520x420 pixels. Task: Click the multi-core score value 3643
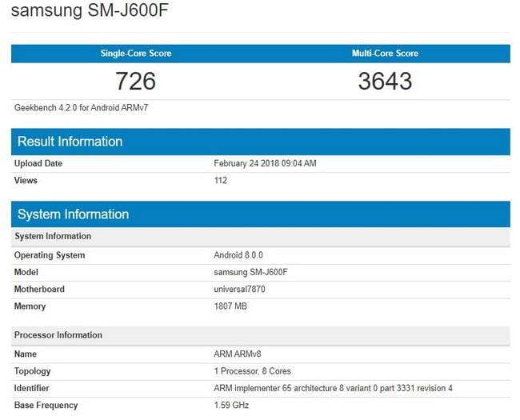pos(385,81)
